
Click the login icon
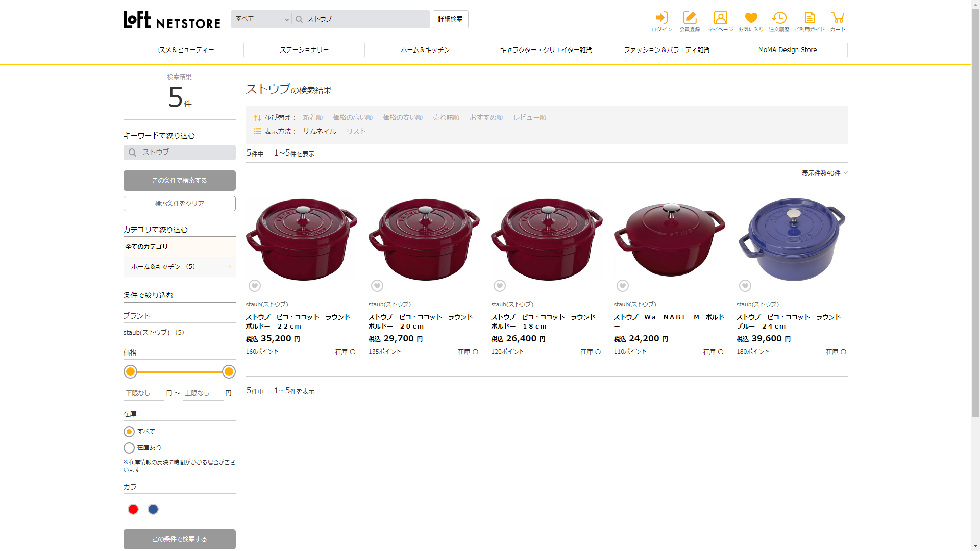pos(661,21)
